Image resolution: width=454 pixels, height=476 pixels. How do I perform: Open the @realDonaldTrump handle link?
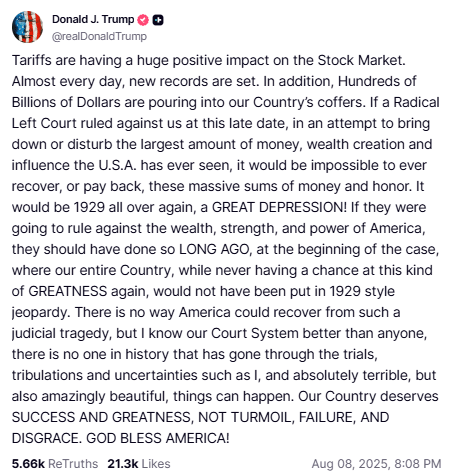point(99,36)
